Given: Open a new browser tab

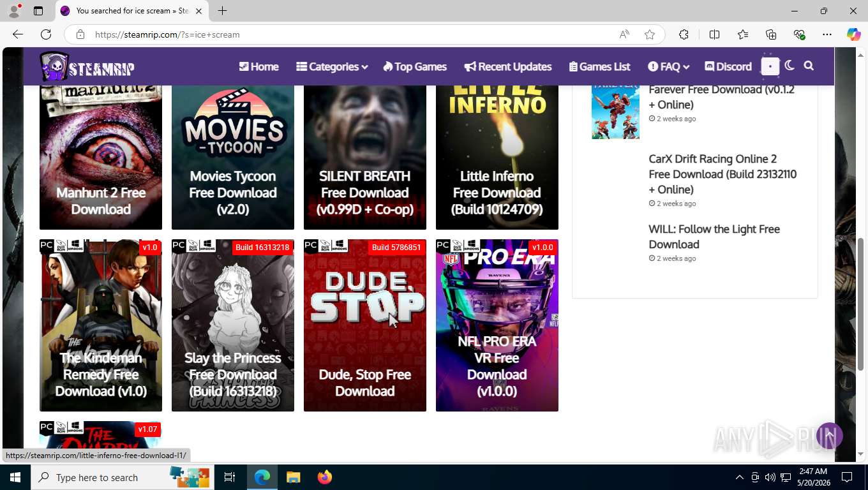Looking at the screenshot, I should [222, 11].
